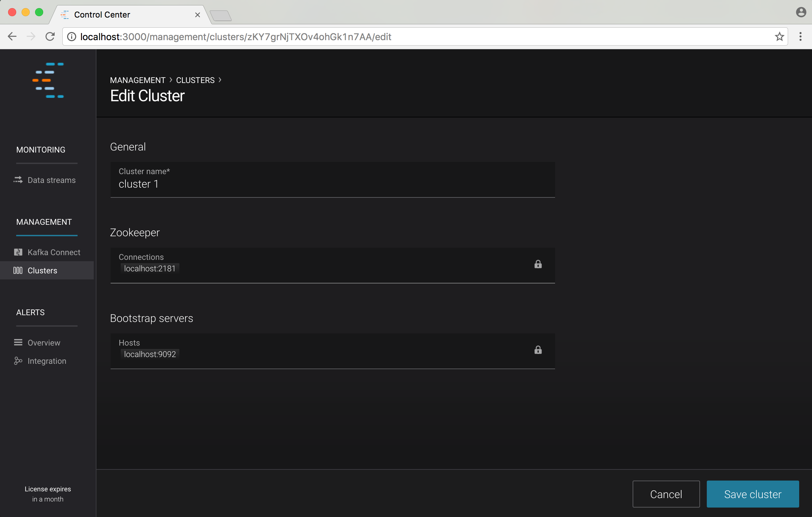Open the browser three-dot menu
This screenshot has width=812, height=517.
800,36
